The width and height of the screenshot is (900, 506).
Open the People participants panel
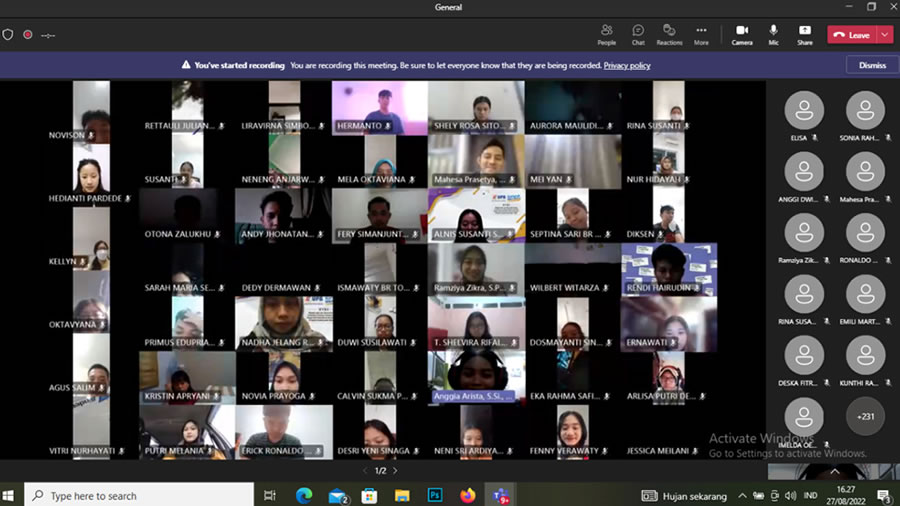point(606,34)
